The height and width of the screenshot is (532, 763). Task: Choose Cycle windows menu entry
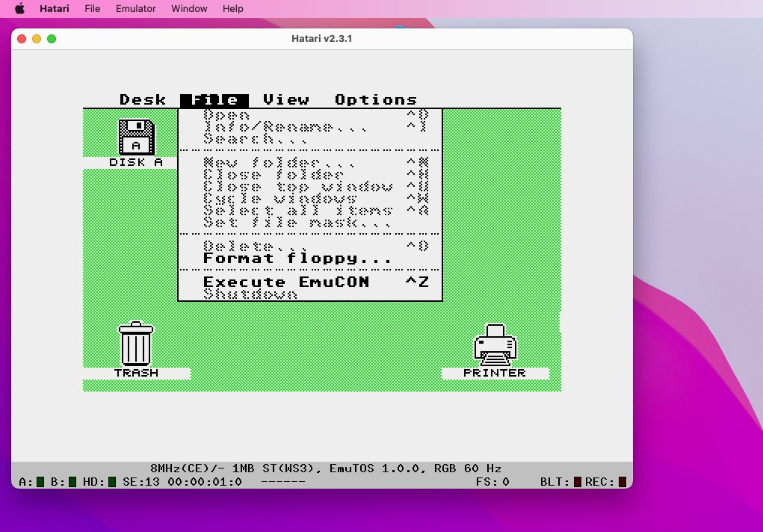click(310, 199)
